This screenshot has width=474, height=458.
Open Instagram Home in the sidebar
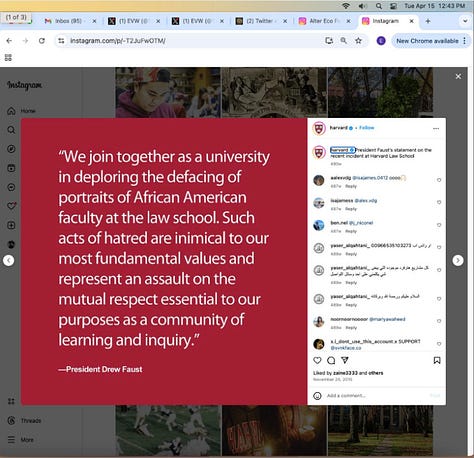click(21, 111)
